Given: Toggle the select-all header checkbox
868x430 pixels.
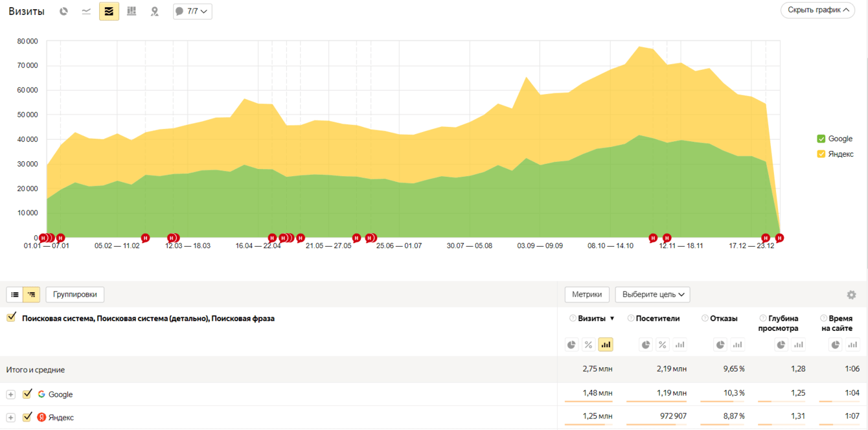Looking at the screenshot, I should coord(11,317).
